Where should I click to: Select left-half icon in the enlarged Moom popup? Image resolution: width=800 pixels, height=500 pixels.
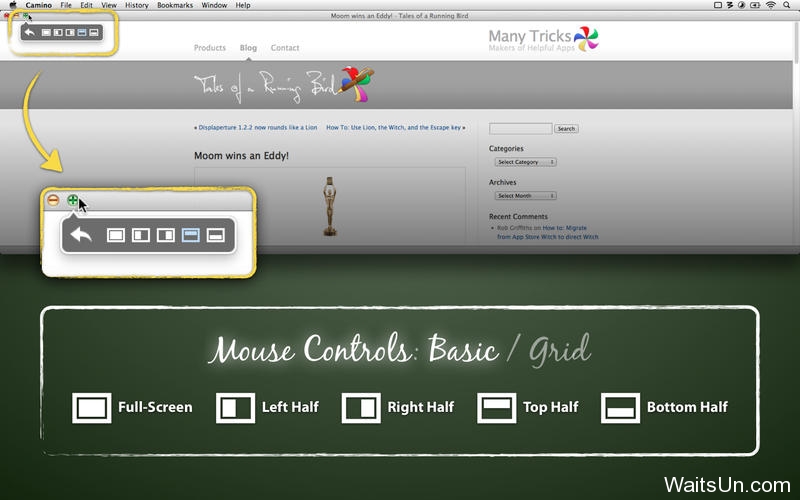coord(141,235)
